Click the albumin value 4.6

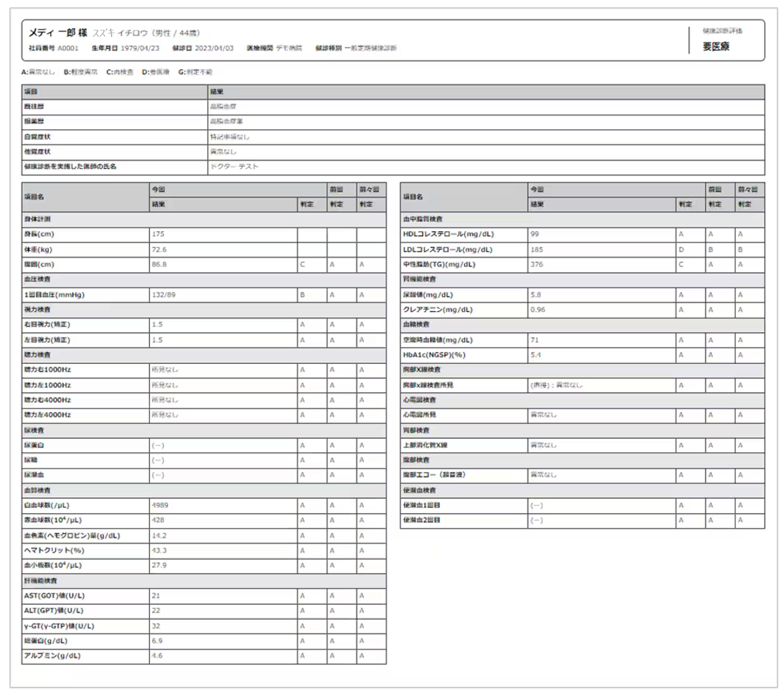coord(157,656)
